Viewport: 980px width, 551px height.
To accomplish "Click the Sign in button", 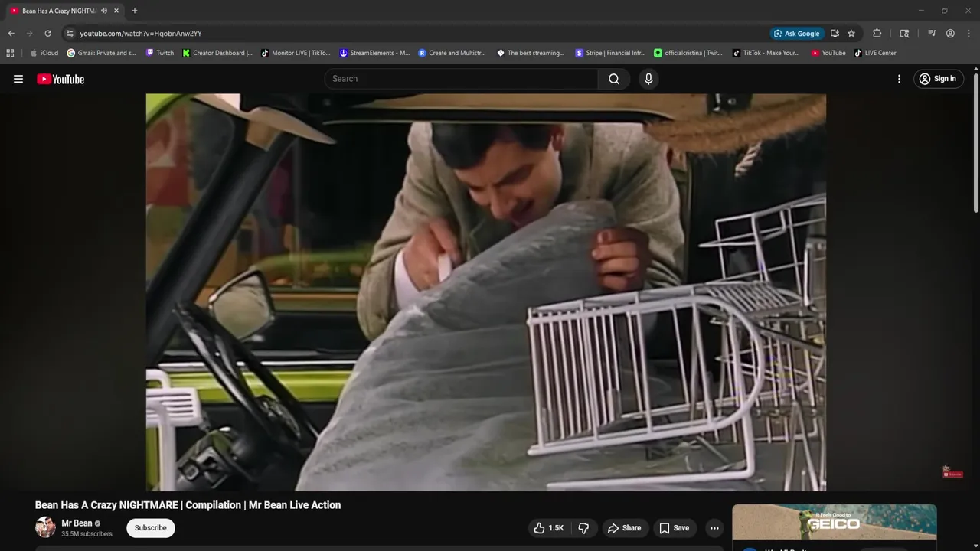I will 938,79.
